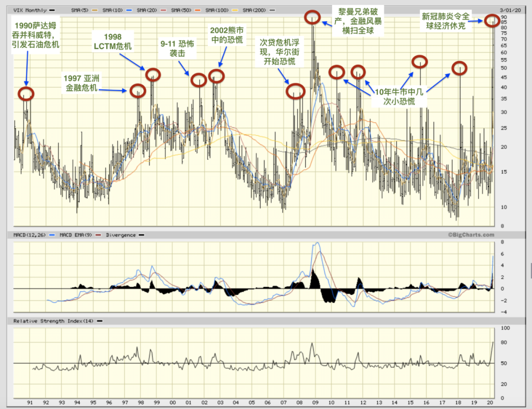Image resolution: width=532 pixels, height=409 pixels.
Task: Click the red circle marking 9-11 attack spike
Action: coord(199,79)
